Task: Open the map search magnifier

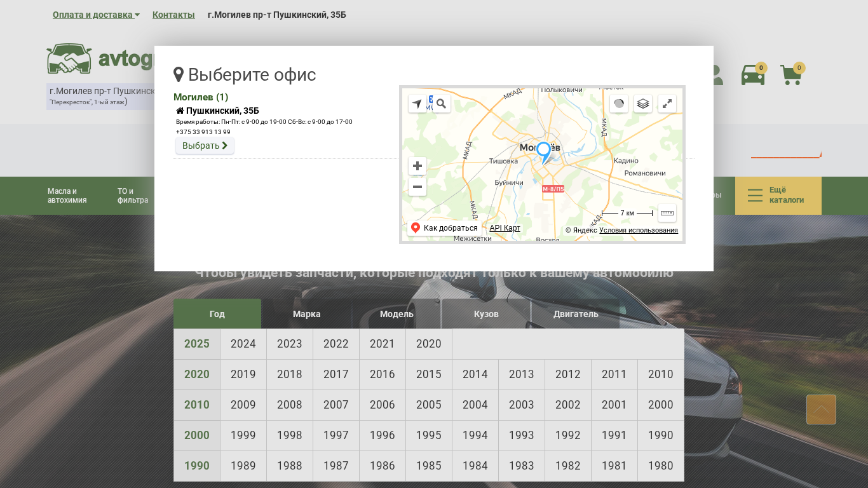Action: [x=442, y=104]
